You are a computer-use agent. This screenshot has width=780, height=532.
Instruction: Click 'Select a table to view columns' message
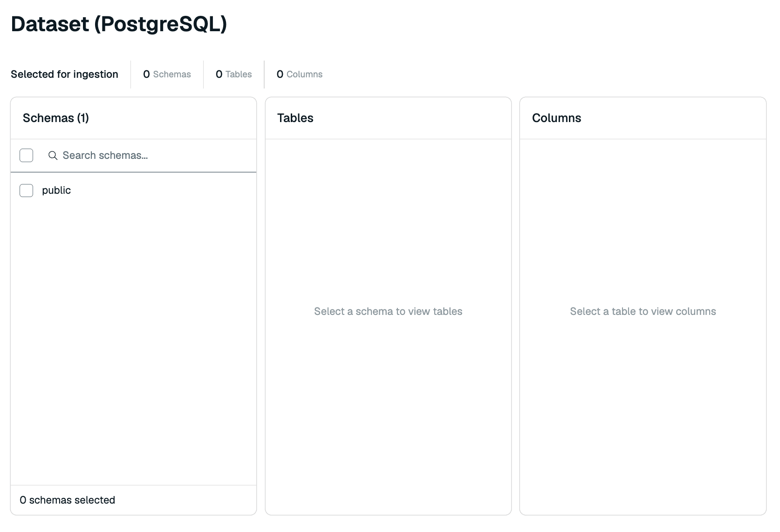coord(643,312)
